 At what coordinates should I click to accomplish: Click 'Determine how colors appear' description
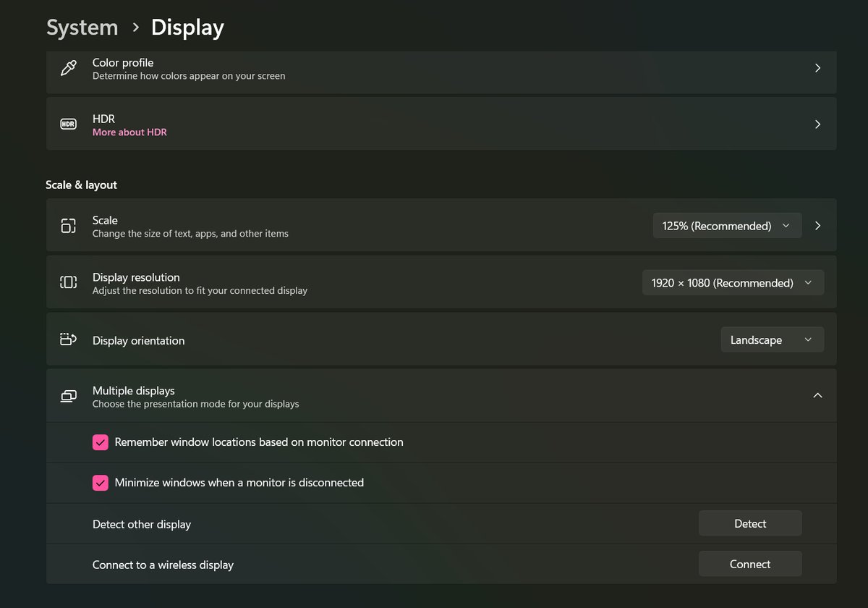click(x=189, y=76)
